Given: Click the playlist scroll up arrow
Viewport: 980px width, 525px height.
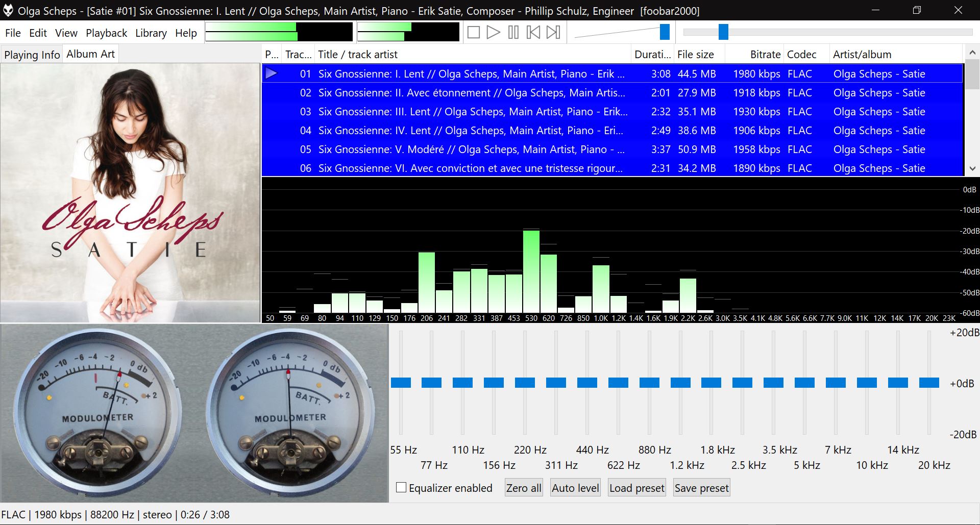Looking at the screenshot, I should (x=972, y=53).
